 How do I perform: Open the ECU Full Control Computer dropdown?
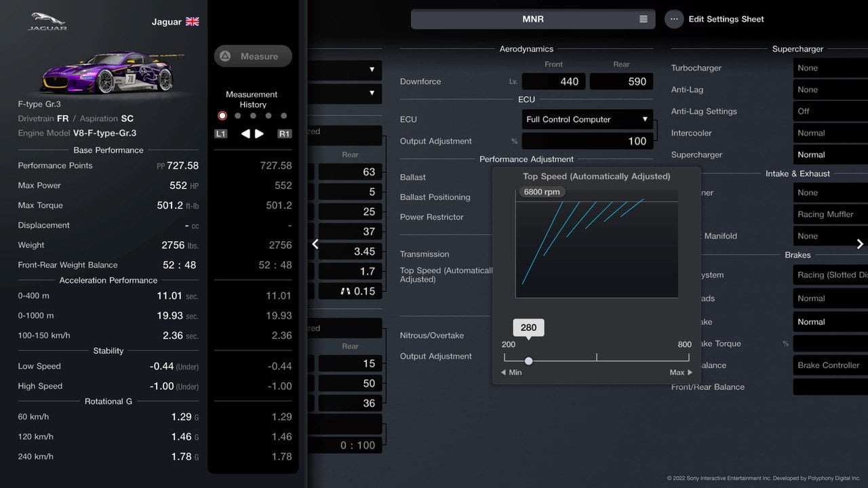coord(587,119)
